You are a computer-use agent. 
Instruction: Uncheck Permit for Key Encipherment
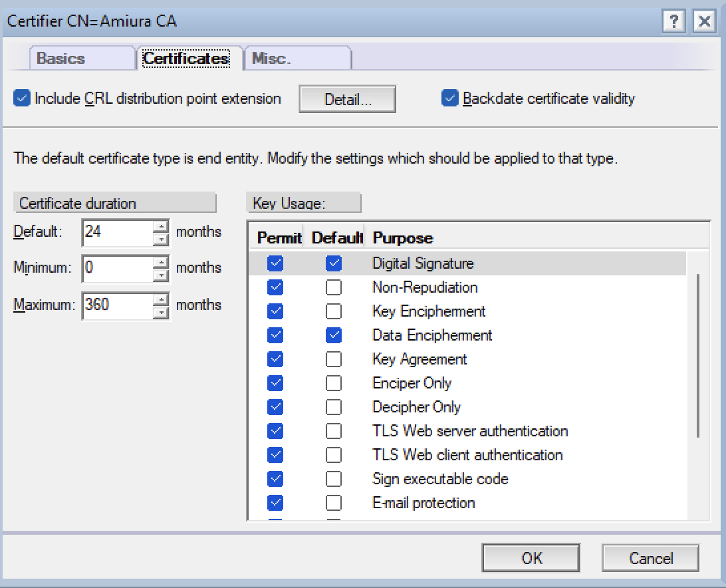pos(275,311)
